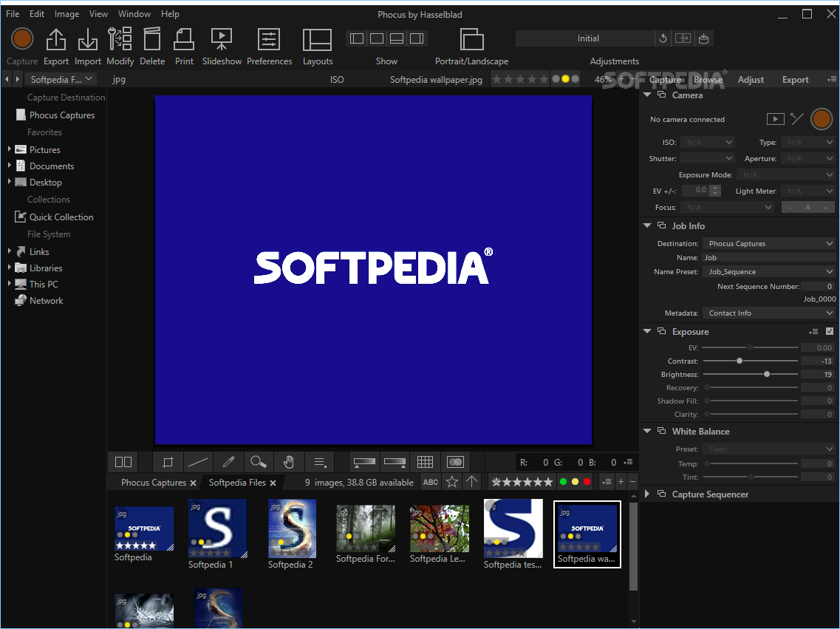
Task: Select the Crop tool below the viewer
Action: tap(168, 462)
